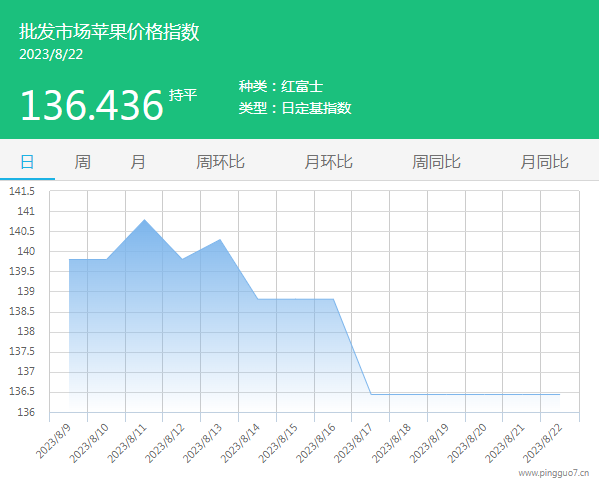The width and height of the screenshot is (599, 482).
Task: Switch to the 月 monthly tab
Action: click(x=138, y=162)
